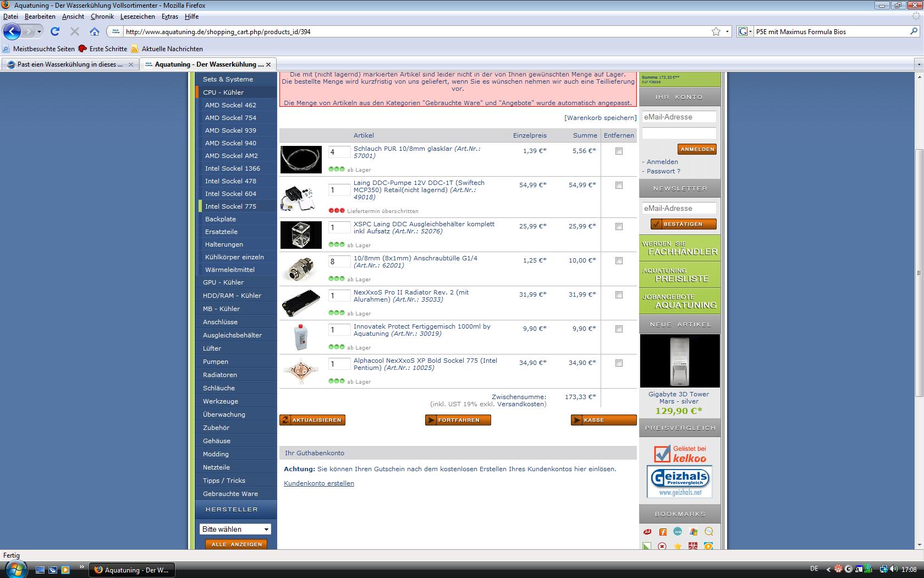Click the Aktuelle Nachrichten RSS feed icon

point(135,49)
